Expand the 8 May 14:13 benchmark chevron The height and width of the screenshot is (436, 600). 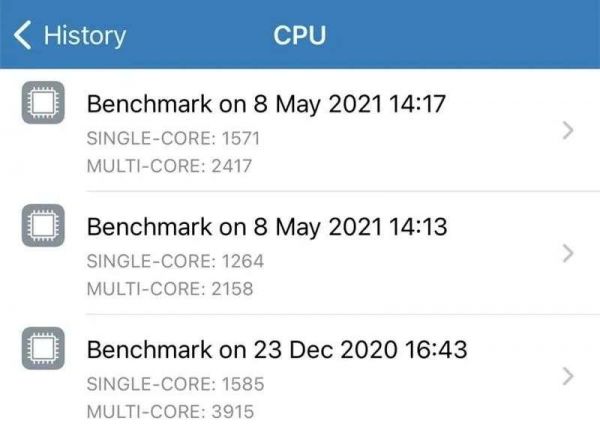click(x=567, y=253)
